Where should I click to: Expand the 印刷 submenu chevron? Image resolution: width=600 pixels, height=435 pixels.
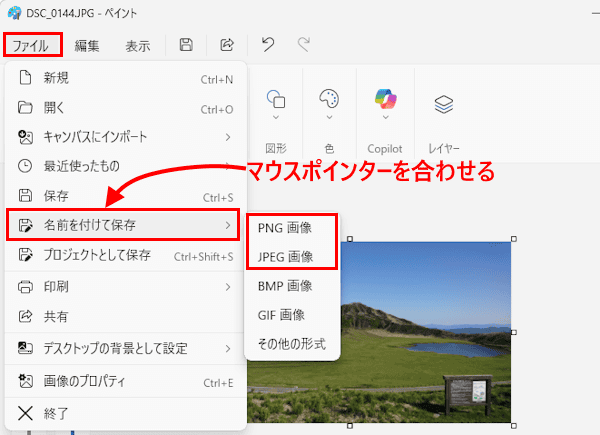click(x=228, y=287)
